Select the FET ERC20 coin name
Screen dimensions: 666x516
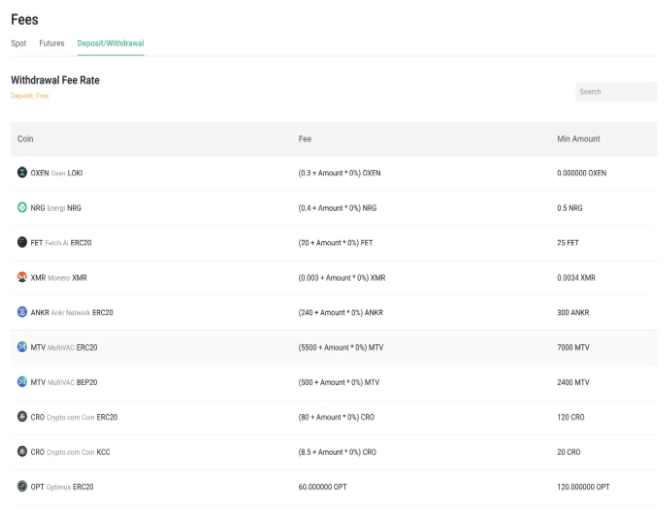point(61,243)
